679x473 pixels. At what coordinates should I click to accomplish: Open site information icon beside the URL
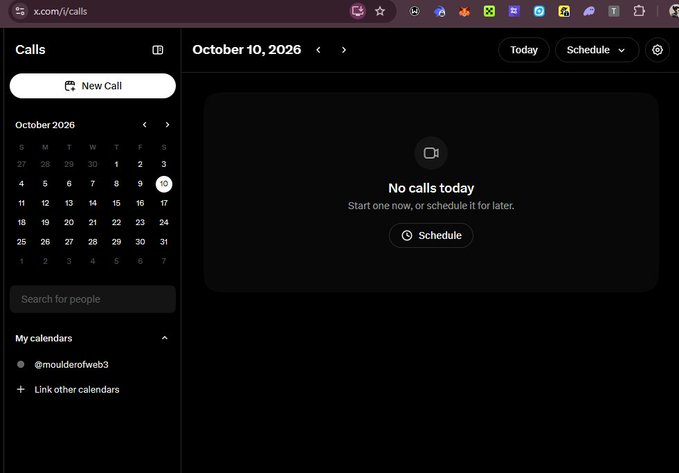19,11
